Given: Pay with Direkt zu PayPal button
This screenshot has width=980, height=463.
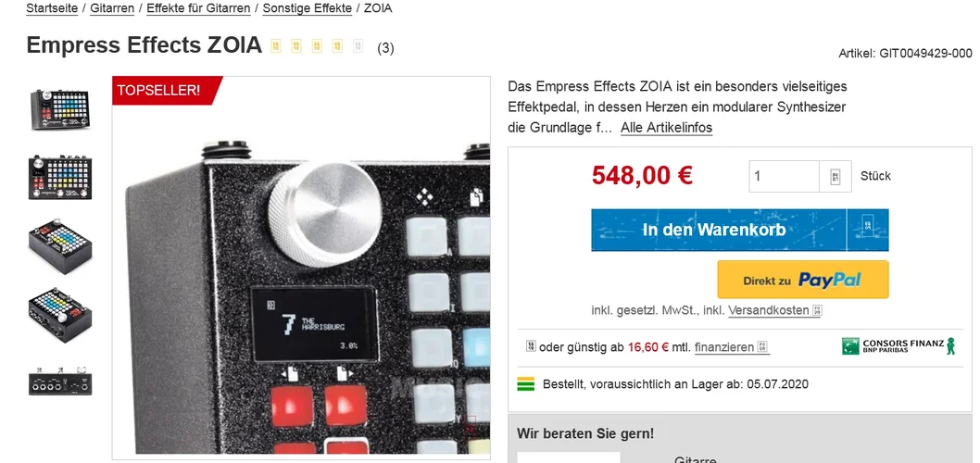Looking at the screenshot, I should pyautogui.click(x=802, y=280).
